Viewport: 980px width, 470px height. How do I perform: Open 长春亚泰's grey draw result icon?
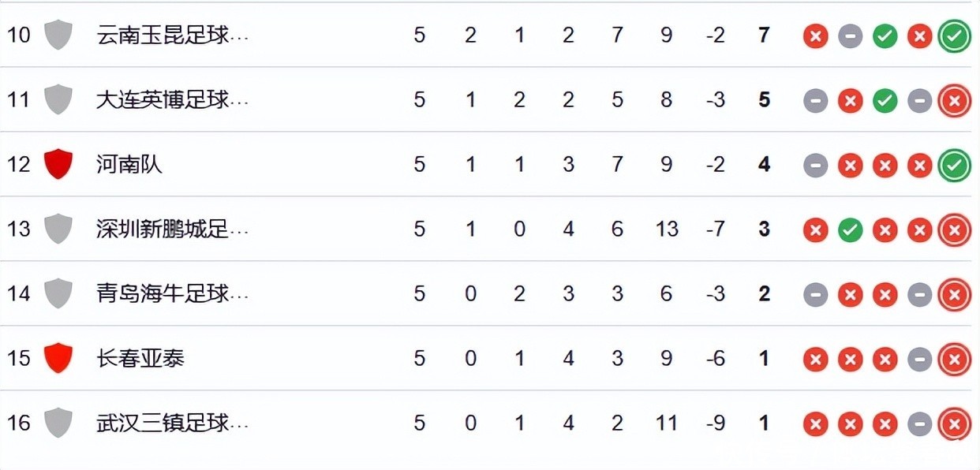click(919, 360)
